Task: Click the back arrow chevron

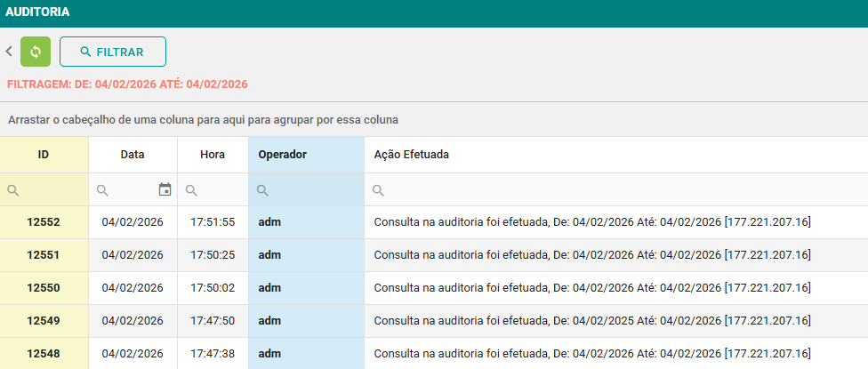Action: (x=9, y=52)
